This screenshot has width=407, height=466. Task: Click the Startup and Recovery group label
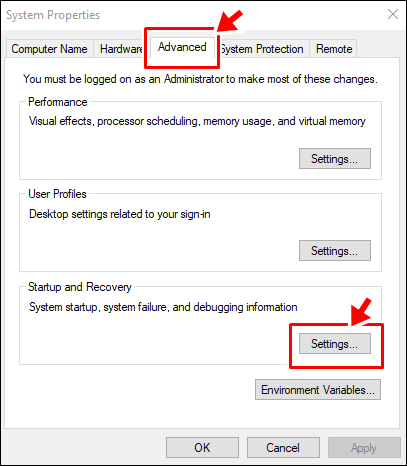(80, 287)
